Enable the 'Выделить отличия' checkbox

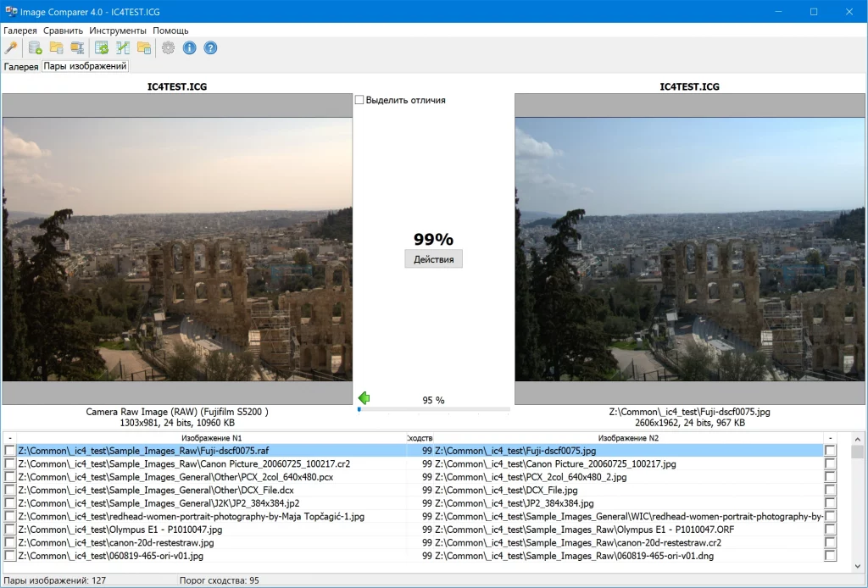(359, 100)
